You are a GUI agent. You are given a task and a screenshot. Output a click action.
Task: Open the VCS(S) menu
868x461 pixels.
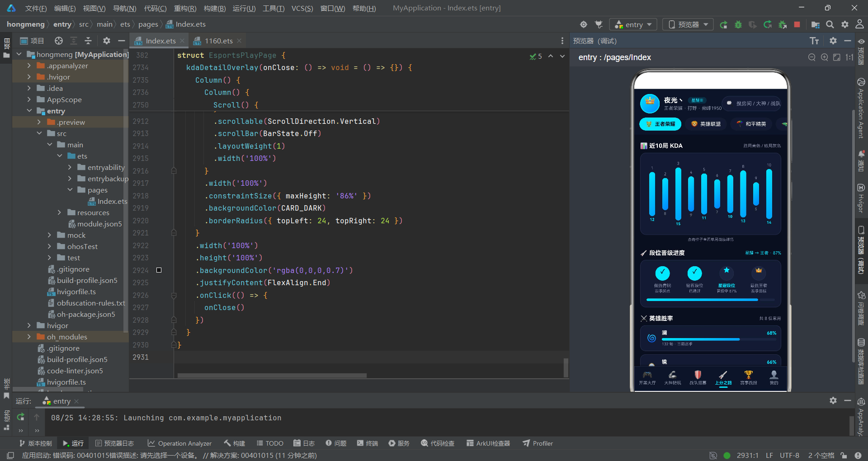point(302,8)
